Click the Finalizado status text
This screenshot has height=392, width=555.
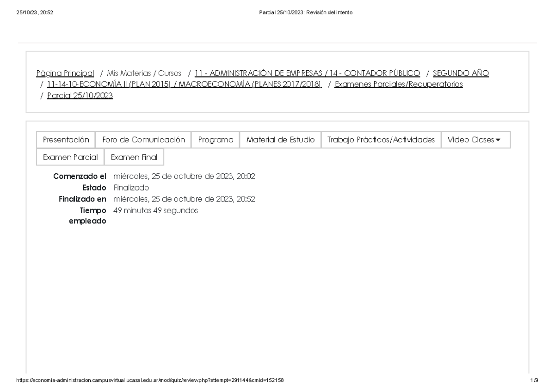tap(131, 188)
